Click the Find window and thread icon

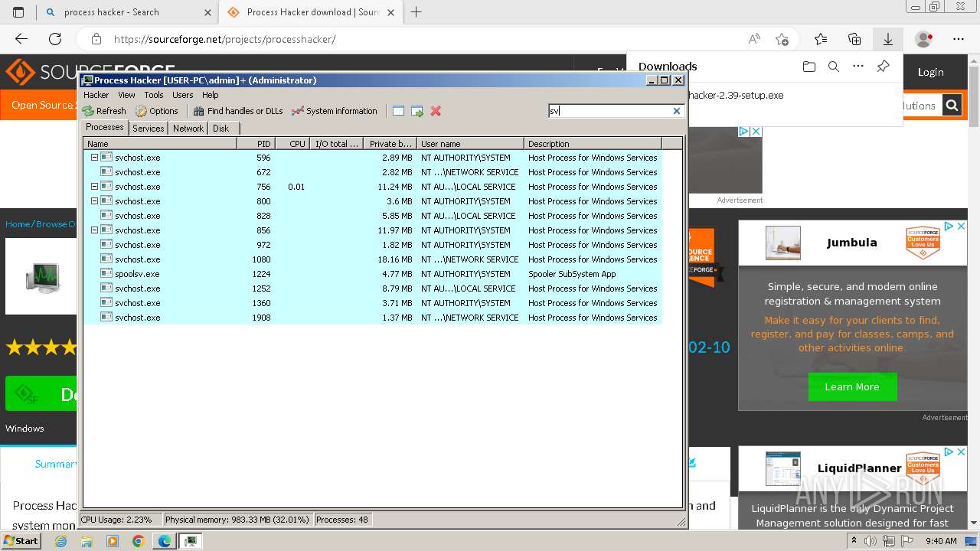click(417, 111)
